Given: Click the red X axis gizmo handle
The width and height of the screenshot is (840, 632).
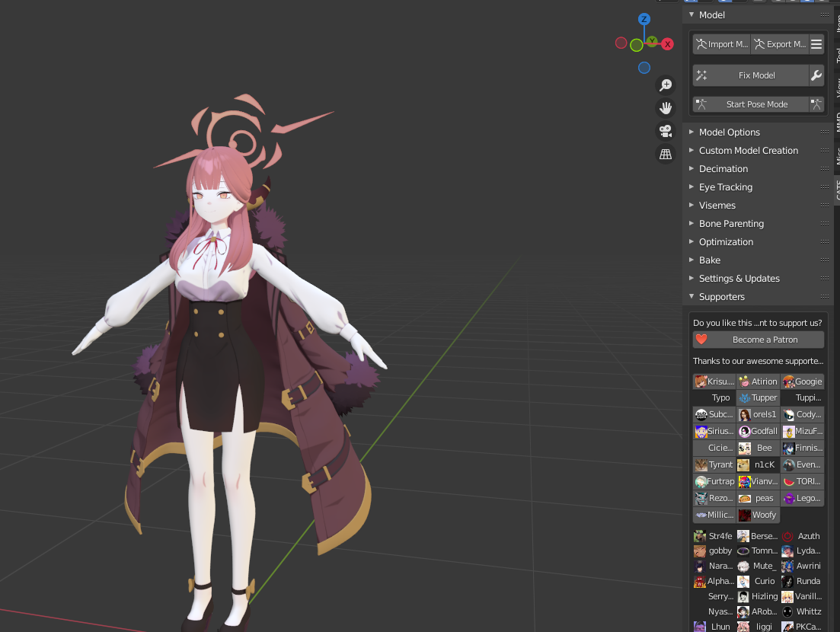Looking at the screenshot, I should [667, 44].
